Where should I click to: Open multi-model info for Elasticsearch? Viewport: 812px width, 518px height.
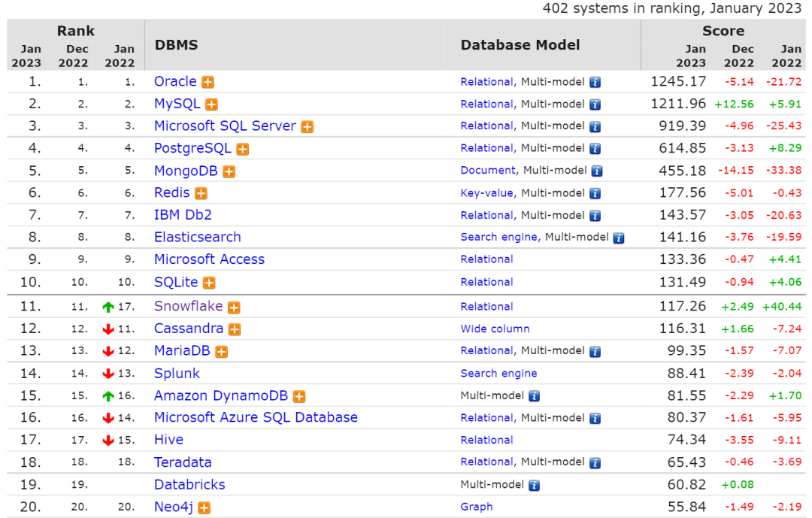tap(618, 237)
